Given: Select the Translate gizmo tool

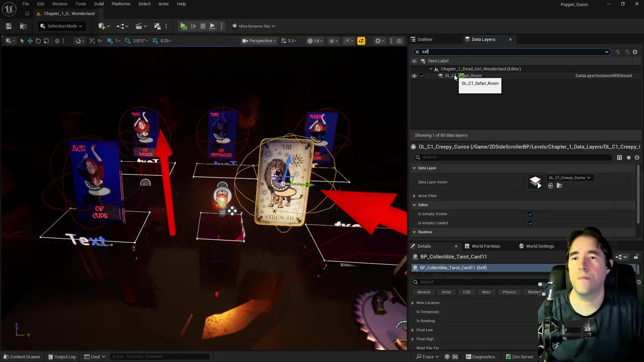Looking at the screenshot, I should pyautogui.click(x=30, y=41).
